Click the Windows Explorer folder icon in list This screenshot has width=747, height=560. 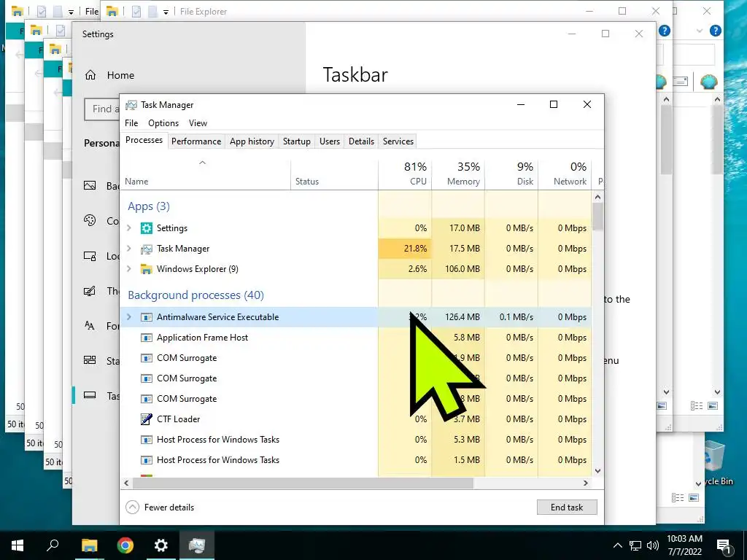(x=146, y=269)
